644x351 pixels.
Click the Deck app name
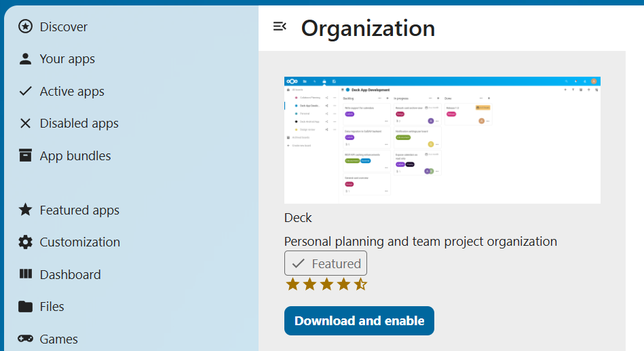[x=298, y=218]
